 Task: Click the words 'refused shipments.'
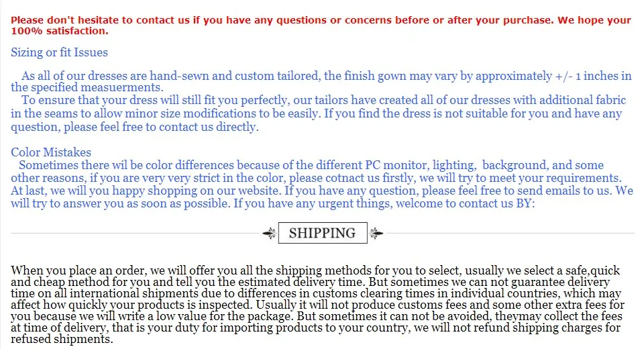coord(62,339)
